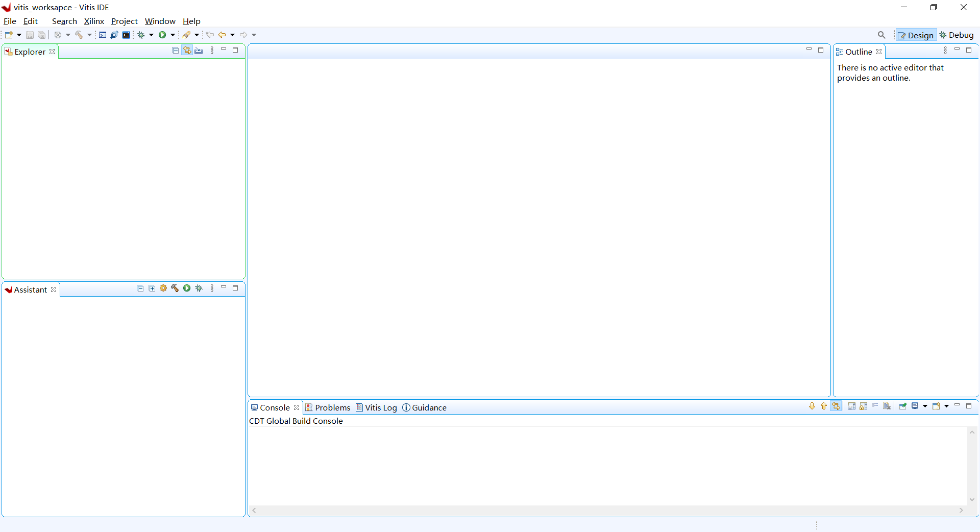This screenshot has height=532, width=980.
Task: Open the Xilinx menu
Action: [94, 21]
